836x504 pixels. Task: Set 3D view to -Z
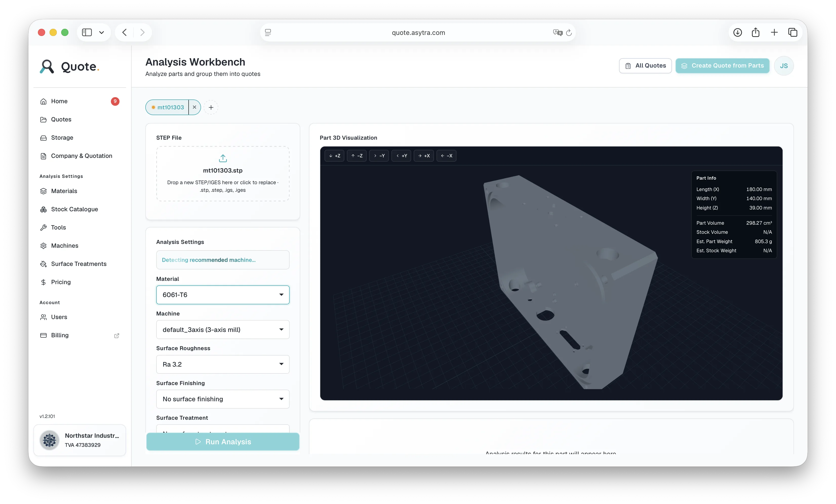[x=356, y=156]
